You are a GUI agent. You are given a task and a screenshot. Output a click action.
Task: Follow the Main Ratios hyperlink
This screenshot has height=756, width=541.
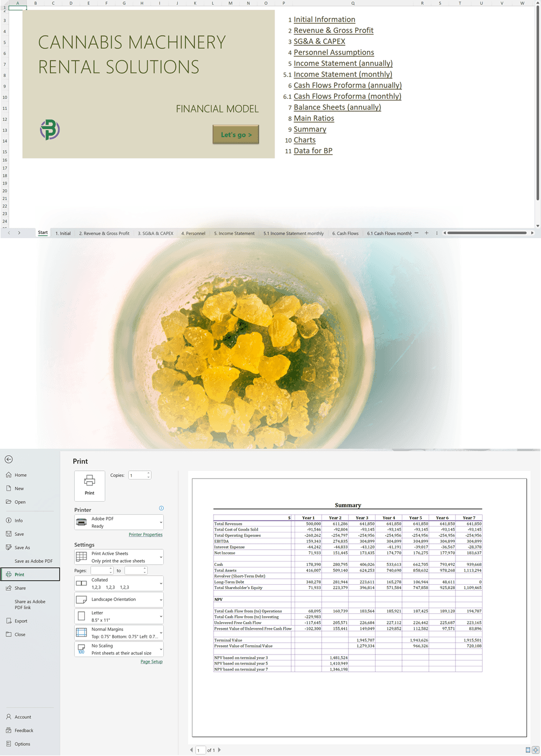(313, 118)
